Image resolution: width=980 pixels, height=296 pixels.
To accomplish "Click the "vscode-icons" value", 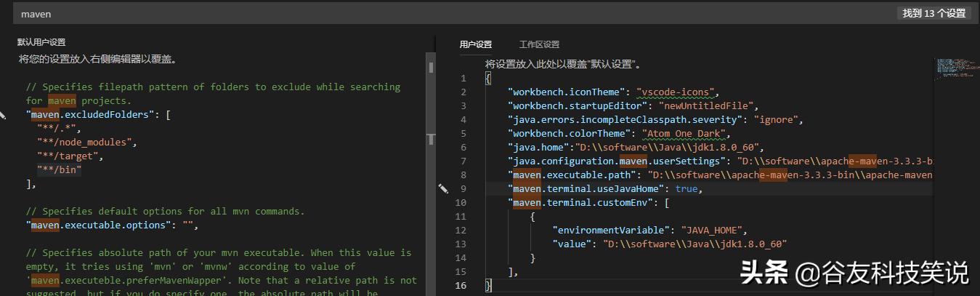I will 677,92.
